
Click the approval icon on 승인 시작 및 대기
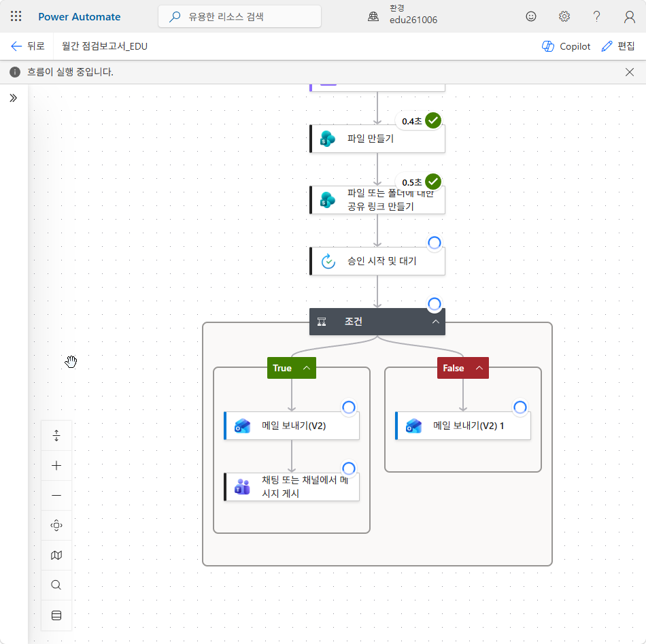328,261
